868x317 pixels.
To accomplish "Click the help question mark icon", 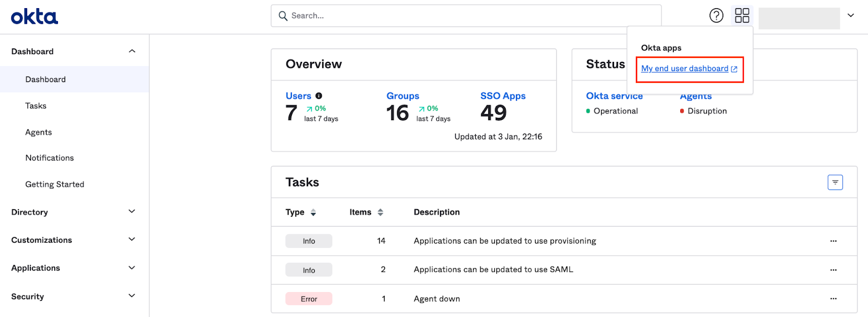I will coord(716,16).
